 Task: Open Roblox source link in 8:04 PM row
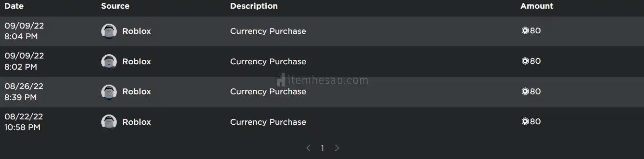136,31
